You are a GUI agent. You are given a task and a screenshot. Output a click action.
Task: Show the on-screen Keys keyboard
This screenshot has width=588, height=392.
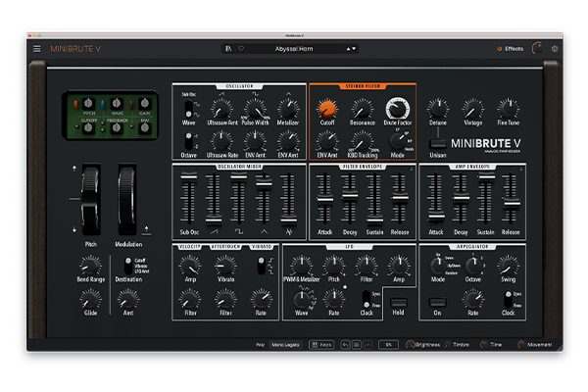point(321,345)
